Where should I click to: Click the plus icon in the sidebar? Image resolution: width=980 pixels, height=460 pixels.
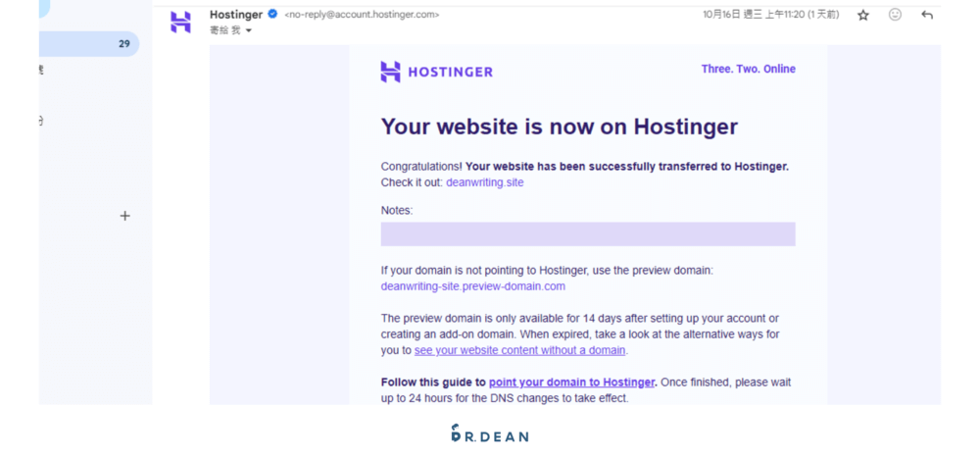(124, 216)
